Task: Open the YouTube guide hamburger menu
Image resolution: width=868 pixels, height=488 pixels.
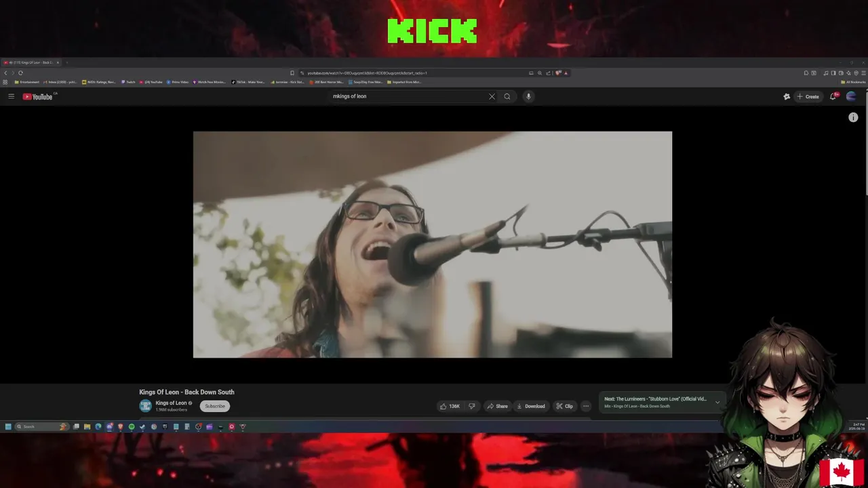Action: point(11,96)
